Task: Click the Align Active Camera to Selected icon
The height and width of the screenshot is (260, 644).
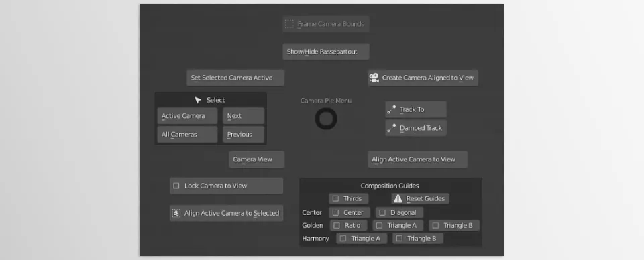Action: (x=176, y=213)
